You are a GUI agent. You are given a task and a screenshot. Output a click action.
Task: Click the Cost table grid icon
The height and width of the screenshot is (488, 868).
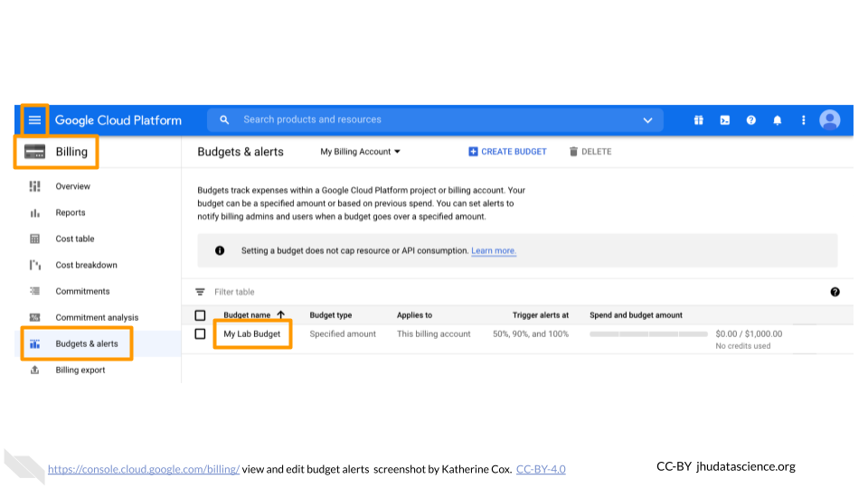(35, 239)
